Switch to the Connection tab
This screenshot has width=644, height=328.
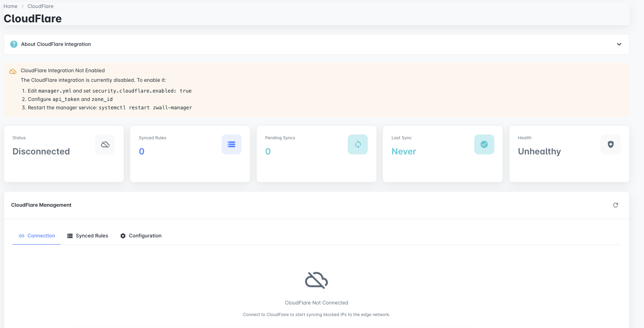[x=37, y=236]
